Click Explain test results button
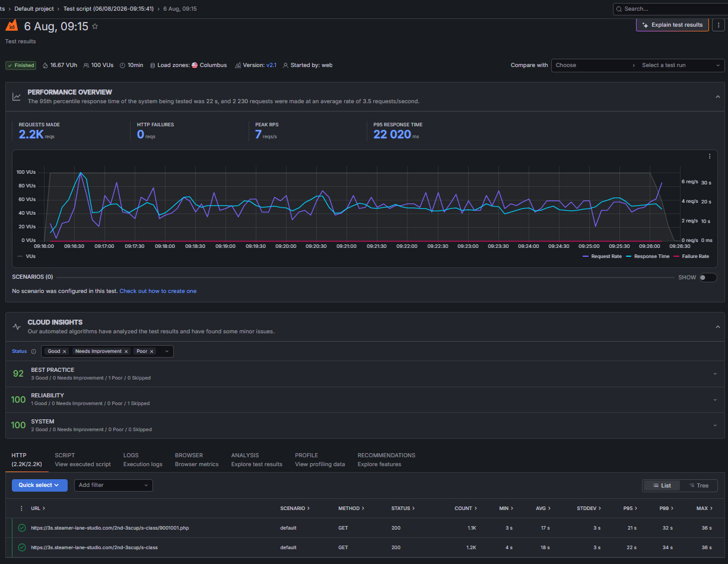Image resolution: width=728 pixels, height=564 pixels. [672, 25]
